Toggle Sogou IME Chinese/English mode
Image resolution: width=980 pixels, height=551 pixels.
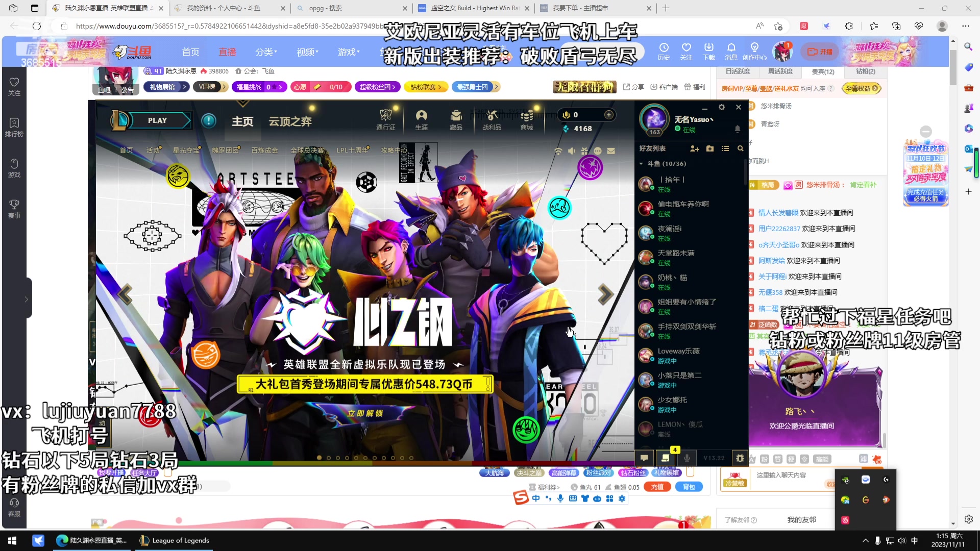point(536,498)
